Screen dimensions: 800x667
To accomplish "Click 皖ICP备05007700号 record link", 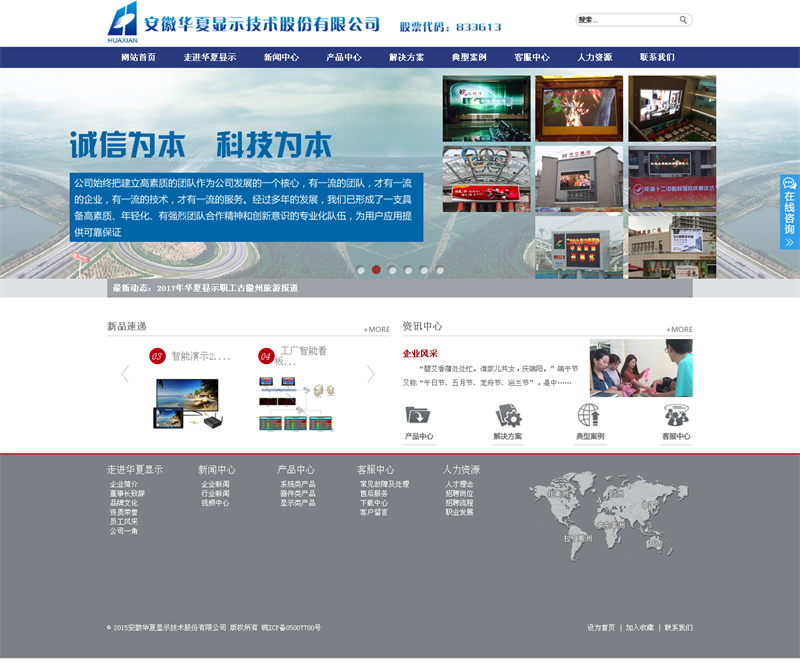I will coord(291,628).
